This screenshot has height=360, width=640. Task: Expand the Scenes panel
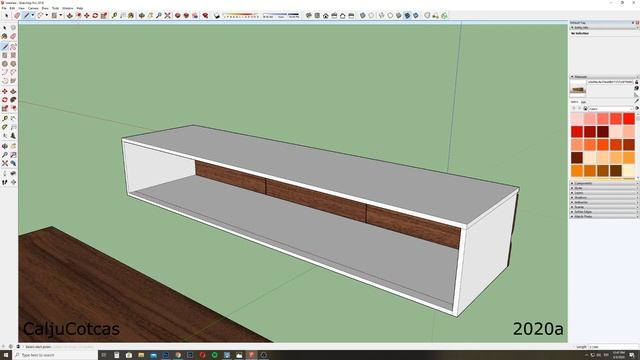604,207
